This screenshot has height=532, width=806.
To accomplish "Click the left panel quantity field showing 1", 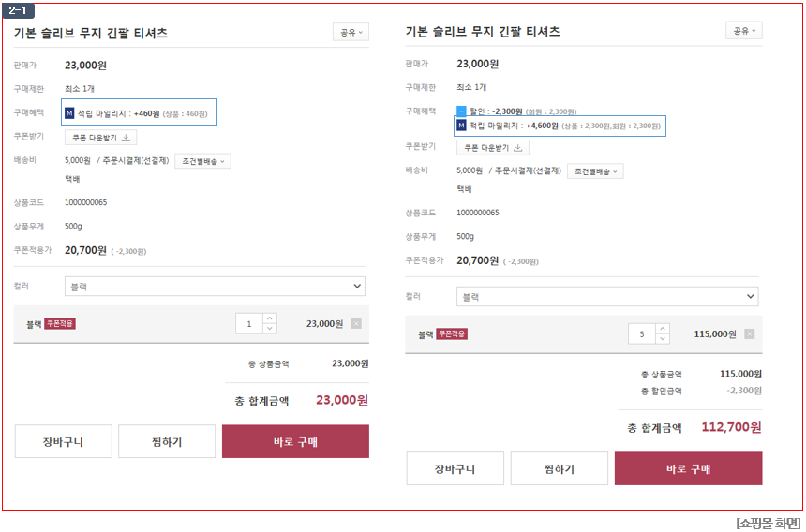I will click(249, 324).
